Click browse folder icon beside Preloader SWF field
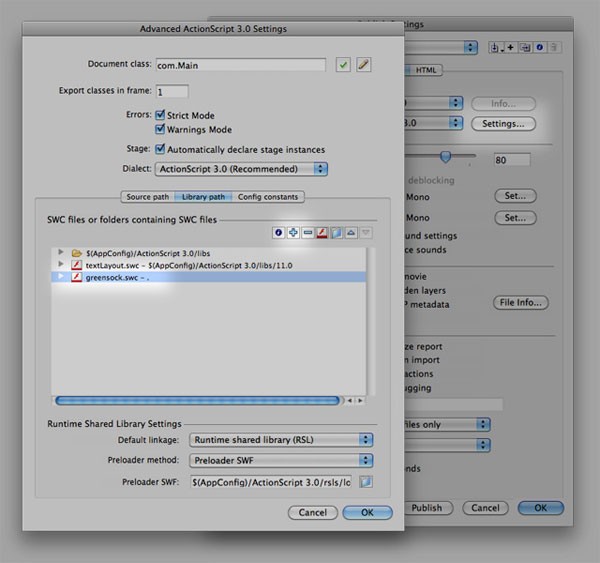The height and width of the screenshot is (563, 600). click(366, 481)
